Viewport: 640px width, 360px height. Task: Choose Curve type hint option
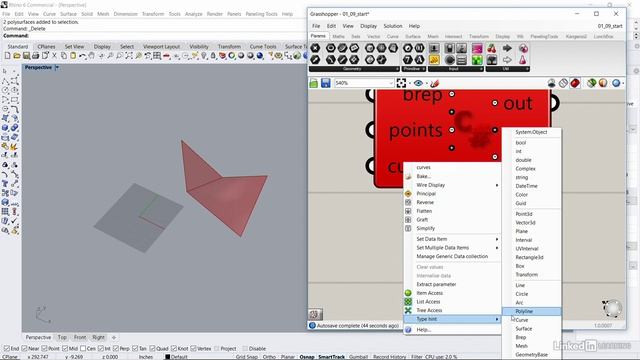pyautogui.click(x=532, y=320)
